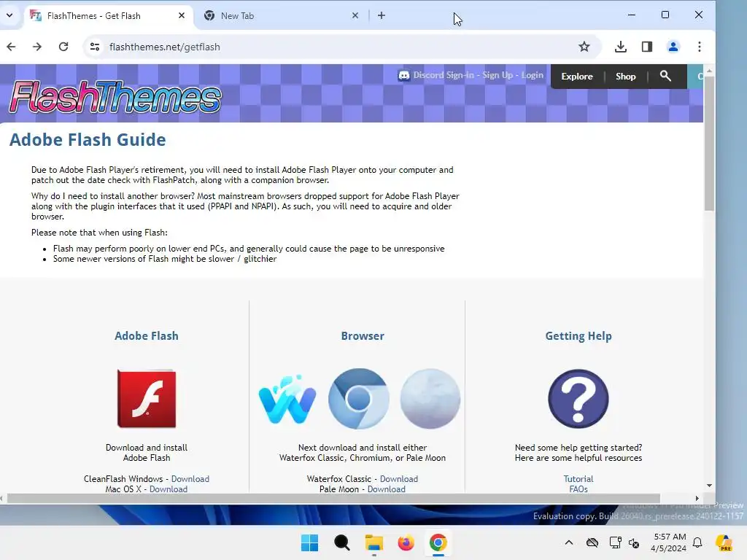Click the Waterfox logo icon
Image resolution: width=747 pixels, height=560 pixels.
click(x=287, y=399)
